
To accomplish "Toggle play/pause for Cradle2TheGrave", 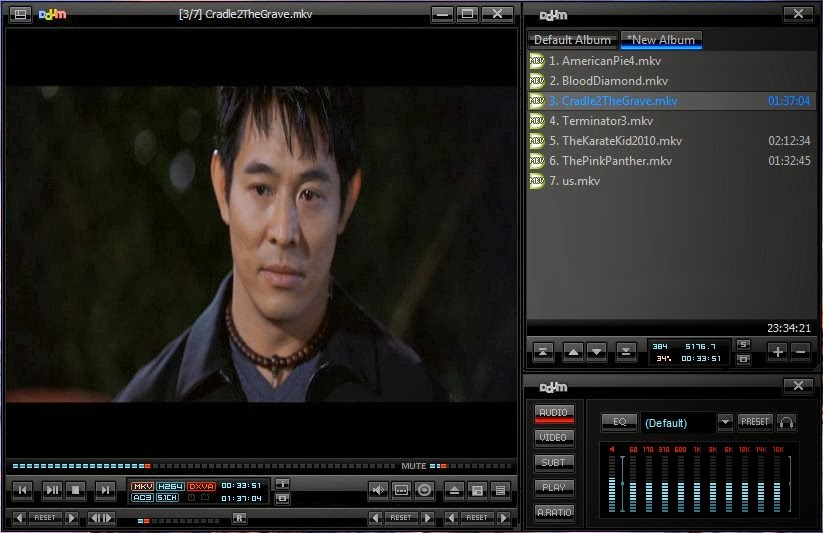I will [52, 490].
